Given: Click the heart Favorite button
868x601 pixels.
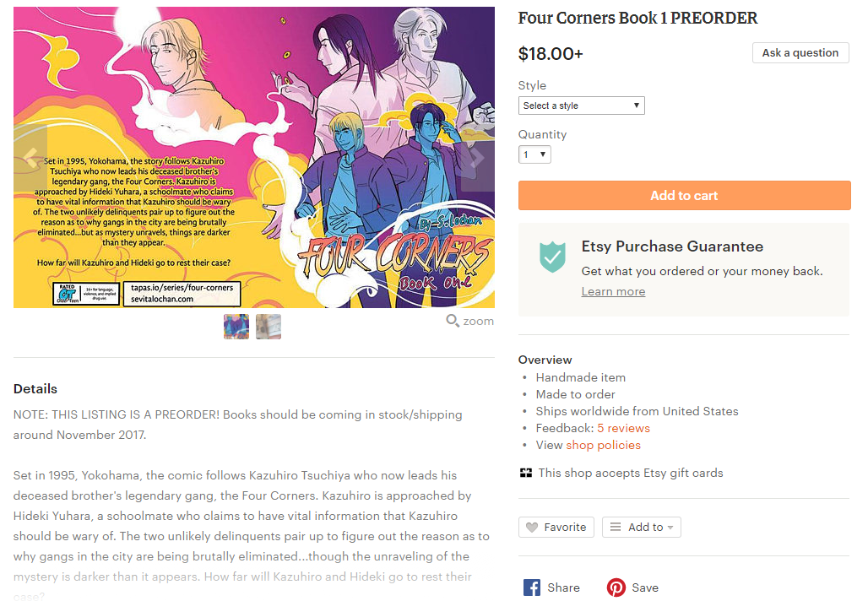Looking at the screenshot, I should click(556, 527).
